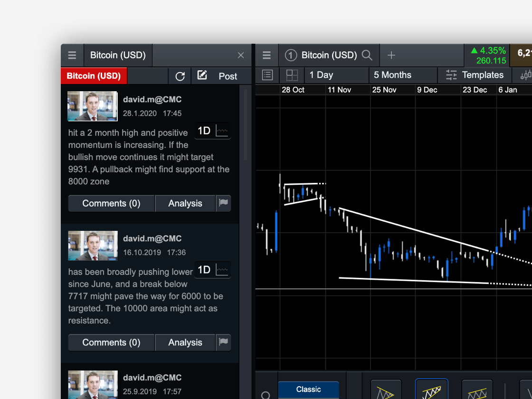This screenshot has width=532, height=399.
Task: Click david.m@CMC avatar on the 16.10.2019 post
Action: coord(93,246)
